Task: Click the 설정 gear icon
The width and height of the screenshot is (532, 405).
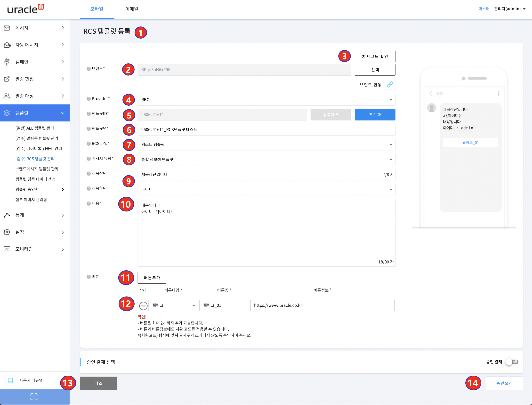Action: pos(7,232)
